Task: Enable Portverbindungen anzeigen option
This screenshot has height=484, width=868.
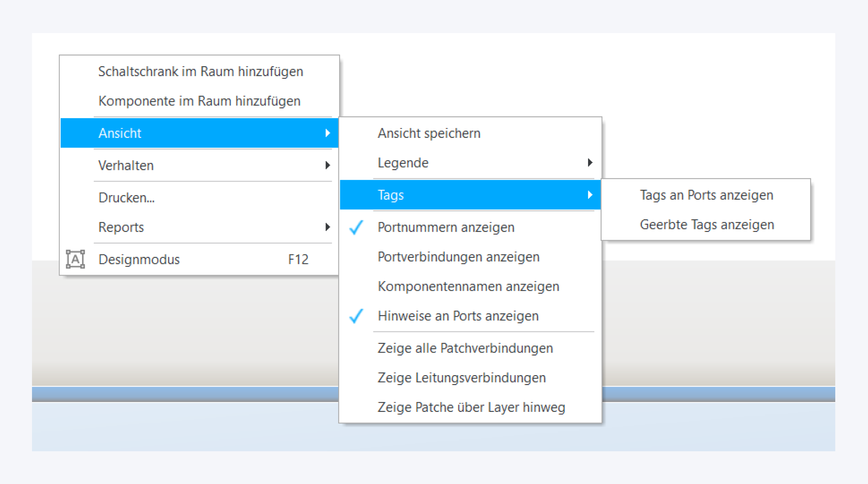Action: 458,257
